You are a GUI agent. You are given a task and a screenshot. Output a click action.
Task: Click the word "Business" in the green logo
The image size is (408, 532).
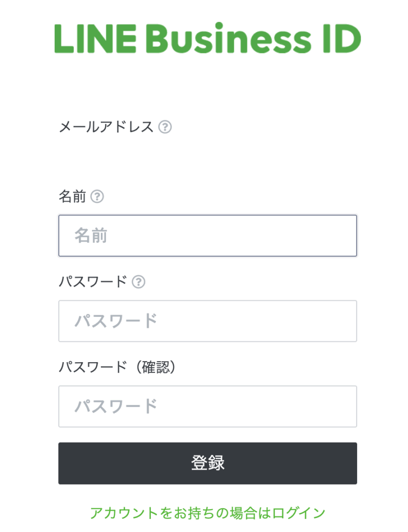229,38
